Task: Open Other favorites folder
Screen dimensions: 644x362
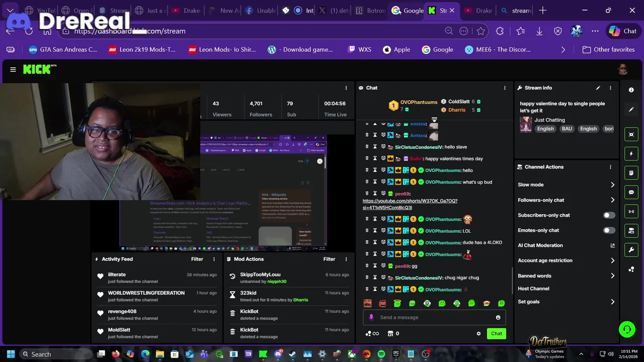Action: click(x=608, y=50)
